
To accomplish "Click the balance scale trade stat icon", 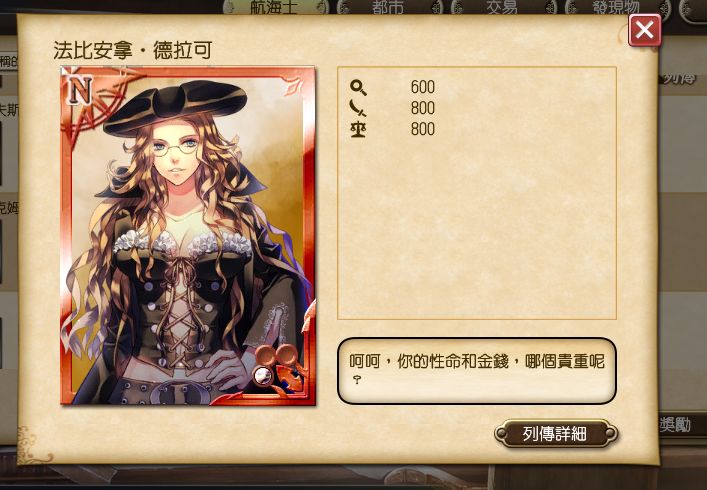I will [x=358, y=129].
